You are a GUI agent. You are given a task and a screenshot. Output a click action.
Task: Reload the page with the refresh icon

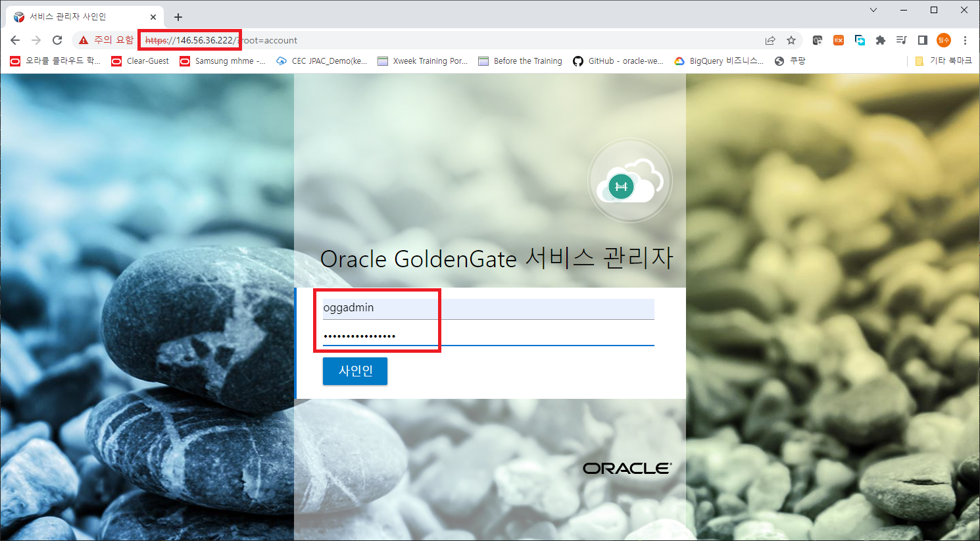(x=57, y=40)
